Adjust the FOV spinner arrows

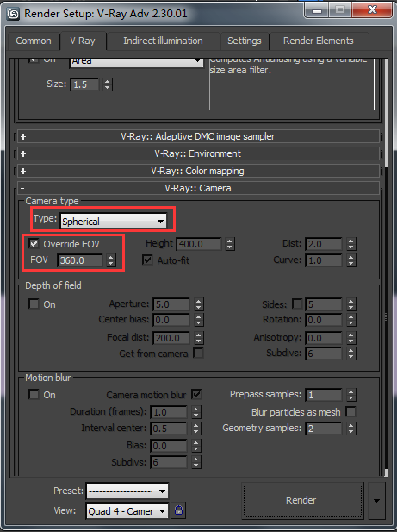coord(111,260)
